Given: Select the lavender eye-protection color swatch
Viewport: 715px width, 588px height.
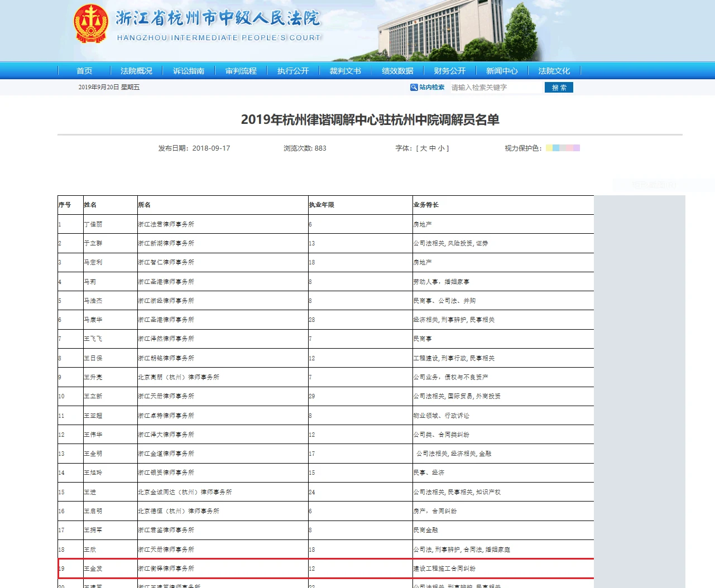Looking at the screenshot, I should (577, 148).
